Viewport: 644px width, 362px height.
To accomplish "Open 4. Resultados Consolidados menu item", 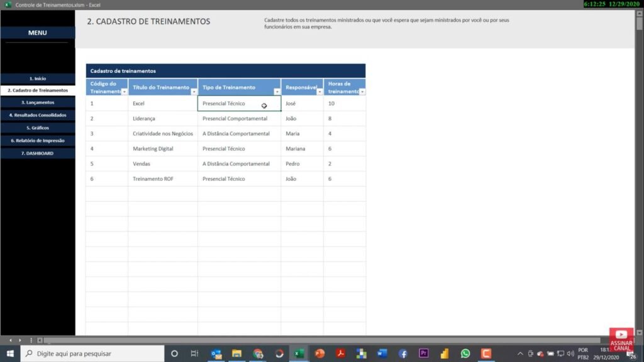I will [x=38, y=116].
